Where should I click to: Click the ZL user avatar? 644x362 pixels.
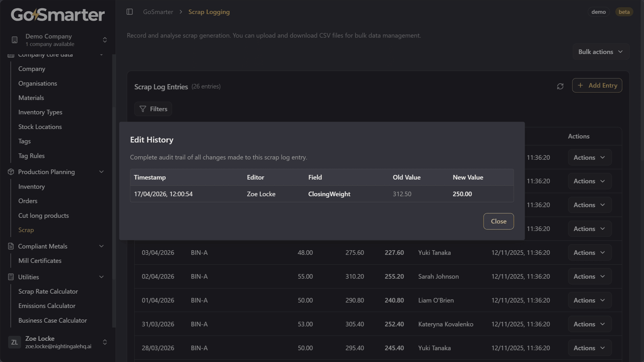click(x=14, y=342)
